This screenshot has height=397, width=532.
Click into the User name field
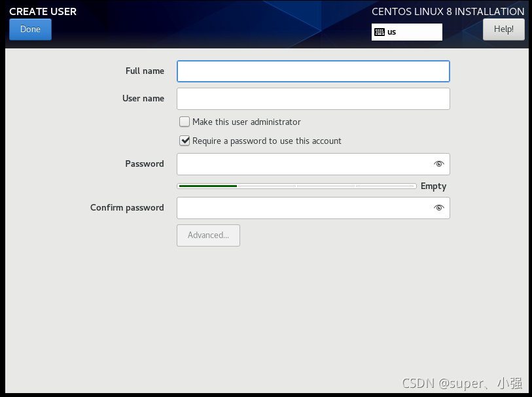pos(313,99)
